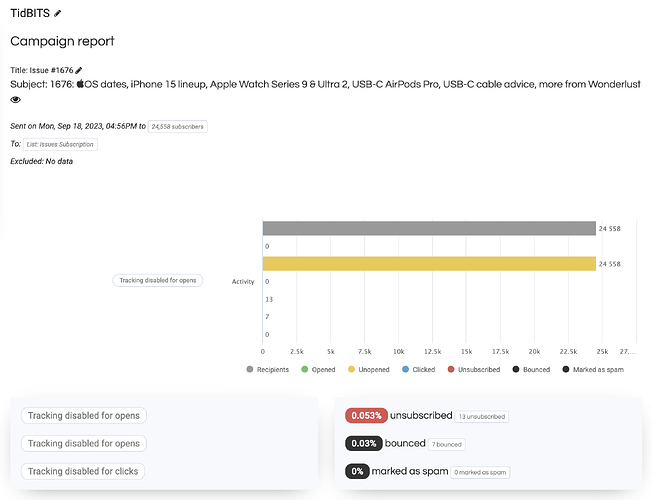This screenshot has height=500, width=652.
Task: Click the 13 unsubscribed value in chart
Action: coord(269,299)
